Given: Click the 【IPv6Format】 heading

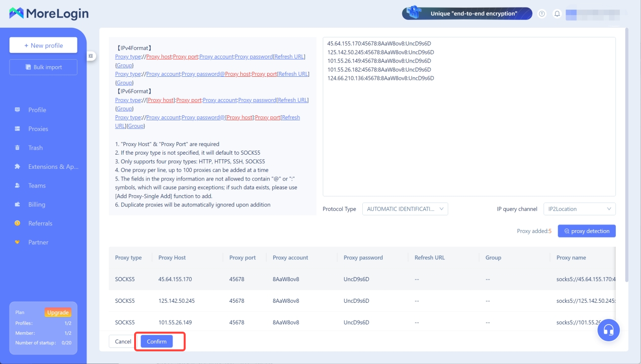Looking at the screenshot, I should coord(134,92).
